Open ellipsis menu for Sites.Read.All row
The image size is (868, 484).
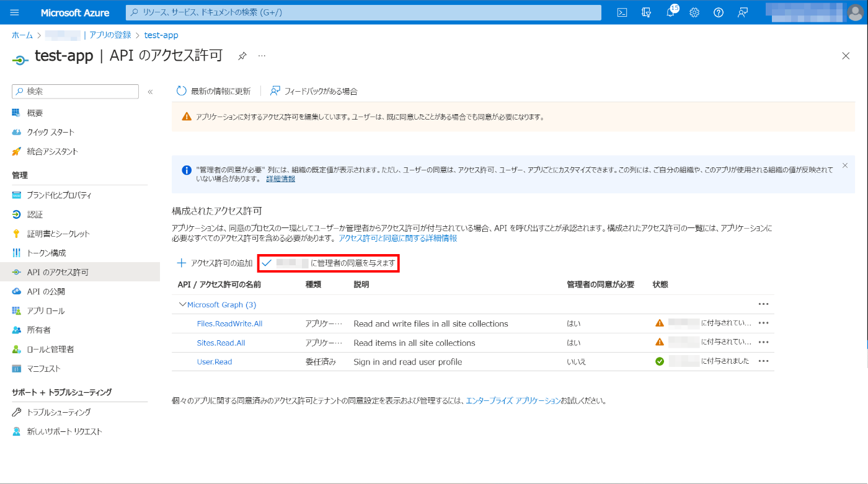tap(763, 342)
